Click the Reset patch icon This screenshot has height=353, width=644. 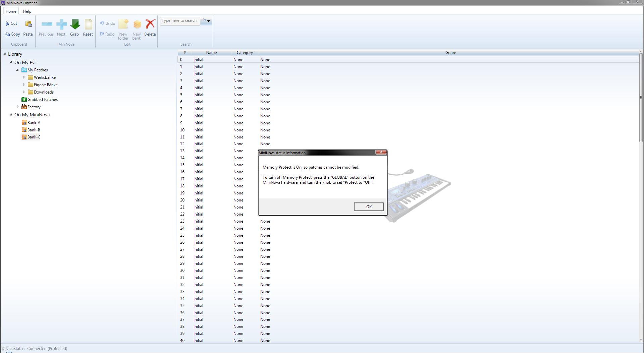pos(88,24)
